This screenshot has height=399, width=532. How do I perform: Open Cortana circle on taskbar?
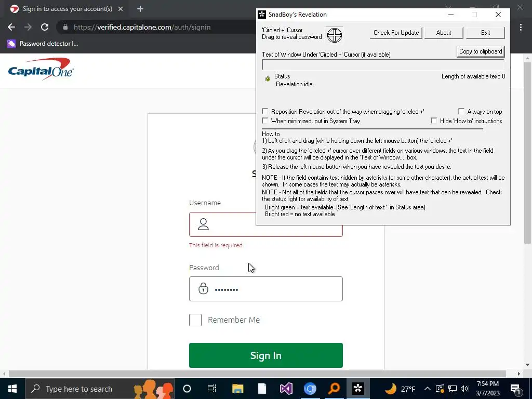(187, 389)
